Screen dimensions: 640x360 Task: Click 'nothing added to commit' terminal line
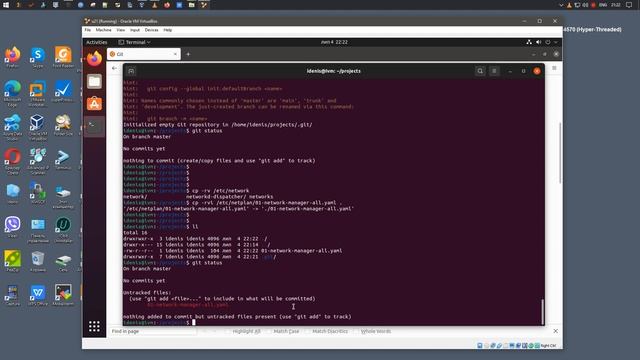(237, 316)
